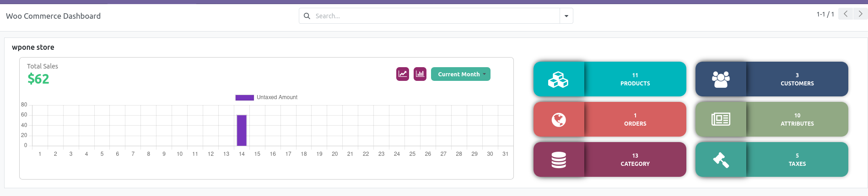
Task: Click the category database icon
Action: pos(558,160)
